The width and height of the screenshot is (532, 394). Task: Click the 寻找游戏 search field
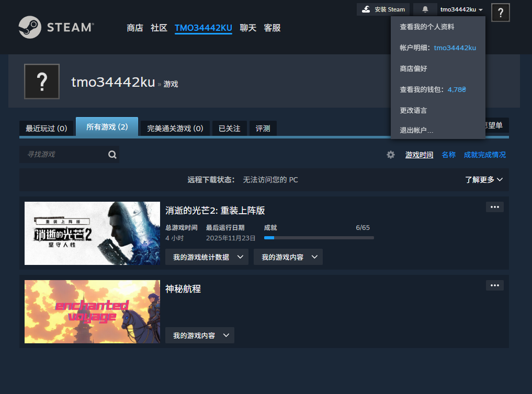pos(63,154)
